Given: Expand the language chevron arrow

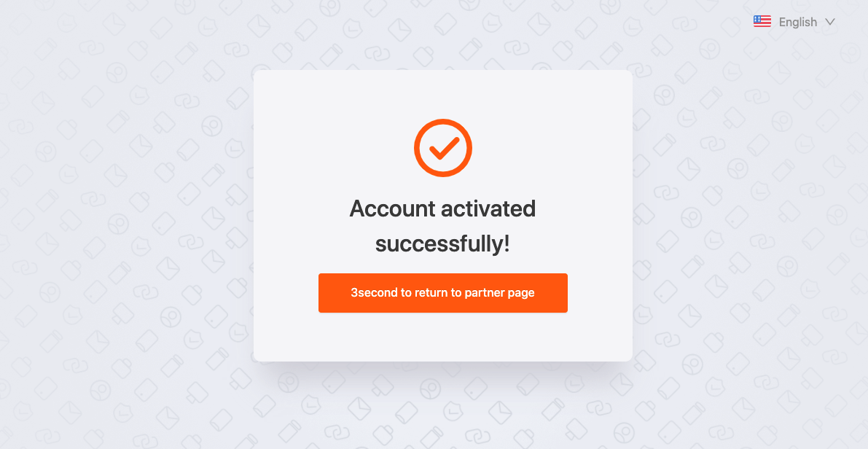Looking at the screenshot, I should (829, 22).
